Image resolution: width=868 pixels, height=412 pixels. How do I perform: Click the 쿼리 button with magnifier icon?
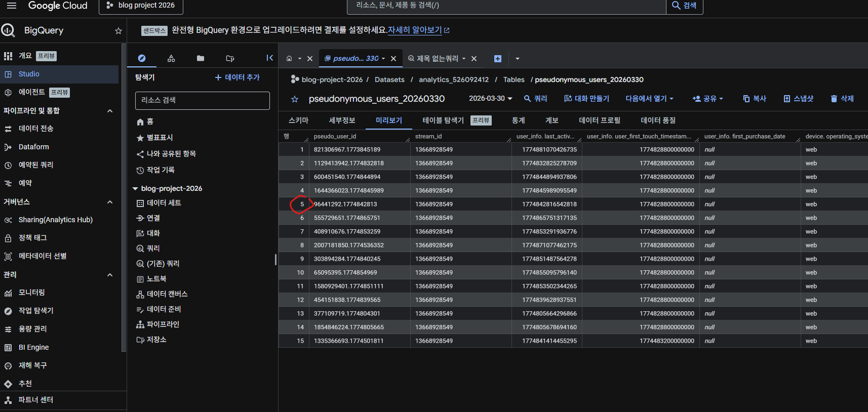point(535,99)
